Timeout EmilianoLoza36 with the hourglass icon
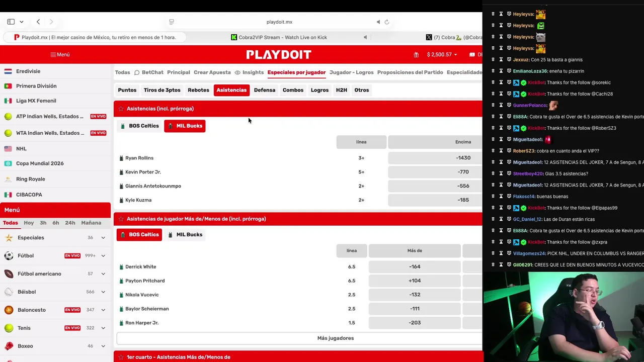Viewport: 644px width, 362px height. point(501,71)
